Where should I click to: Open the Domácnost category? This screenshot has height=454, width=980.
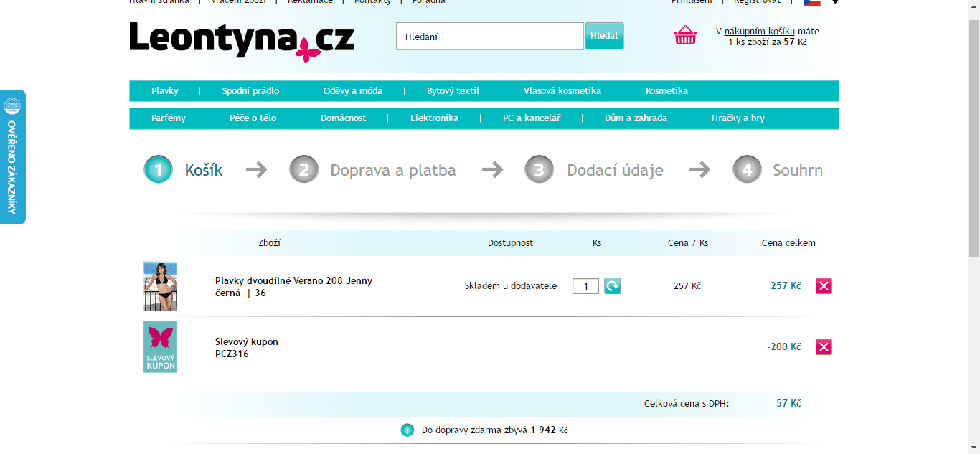click(343, 118)
